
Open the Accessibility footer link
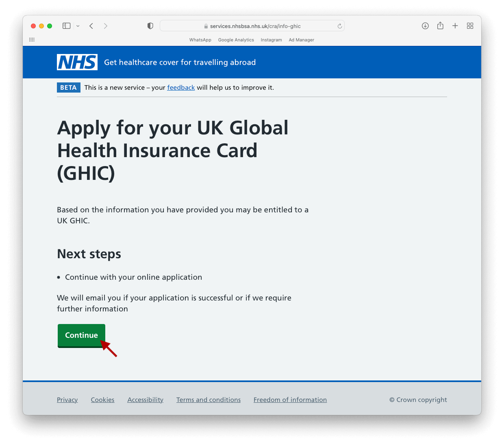146,400
